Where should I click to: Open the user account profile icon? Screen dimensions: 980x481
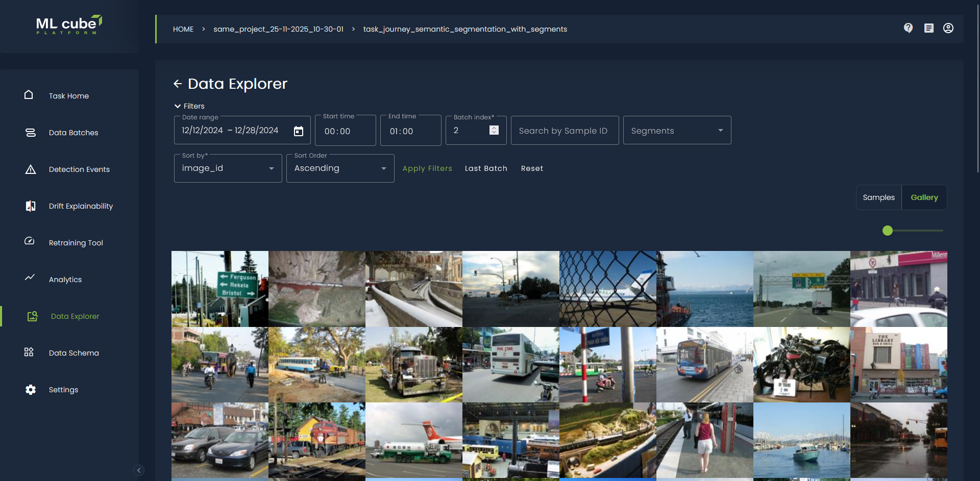pos(948,28)
